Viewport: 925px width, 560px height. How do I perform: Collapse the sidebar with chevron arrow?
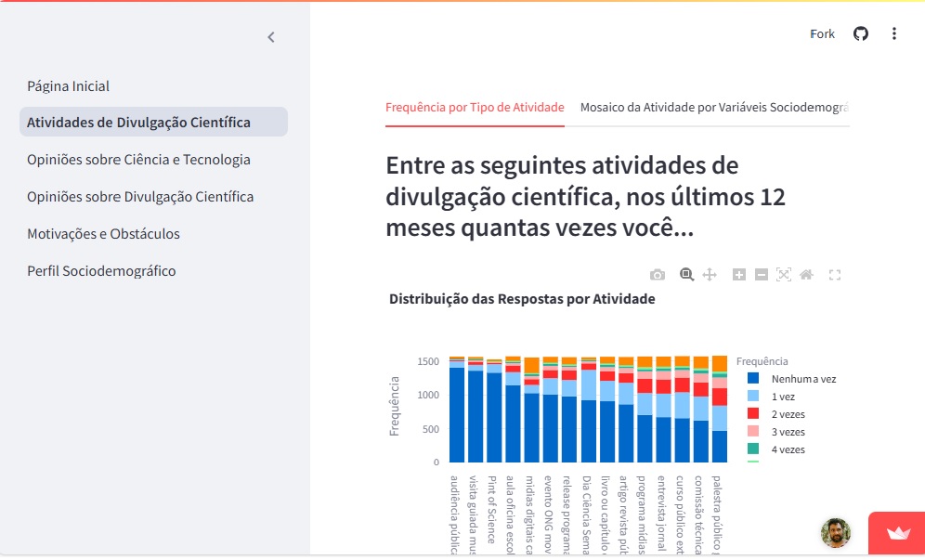(271, 37)
